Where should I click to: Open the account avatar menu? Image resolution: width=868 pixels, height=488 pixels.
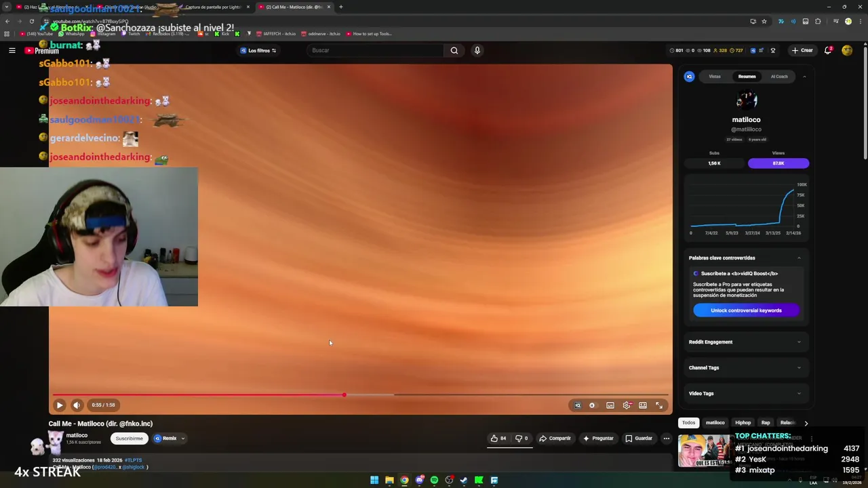click(847, 50)
